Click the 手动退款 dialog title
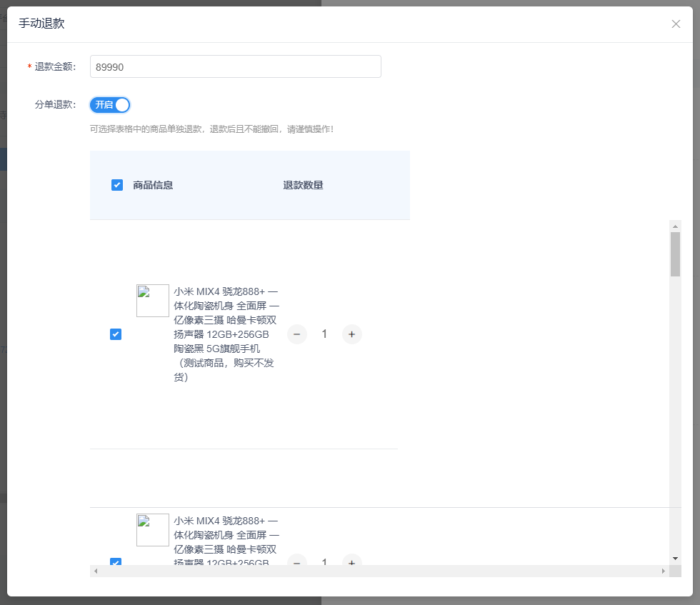The image size is (700, 605). (x=41, y=24)
